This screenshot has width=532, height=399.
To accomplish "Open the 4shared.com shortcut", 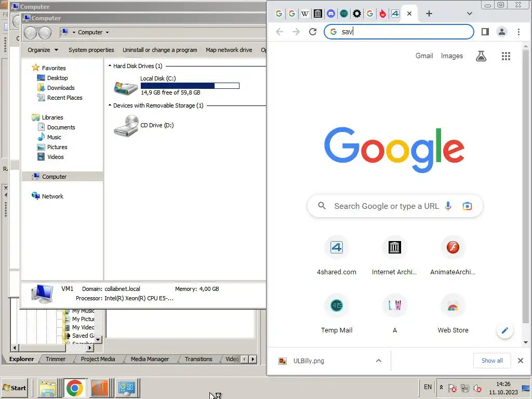I will pos(337,256).
